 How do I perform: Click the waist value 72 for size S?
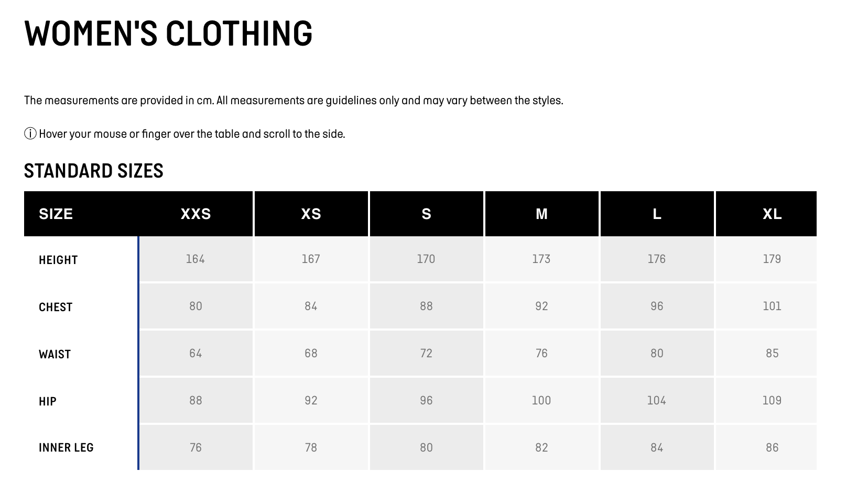click(426, 353)
